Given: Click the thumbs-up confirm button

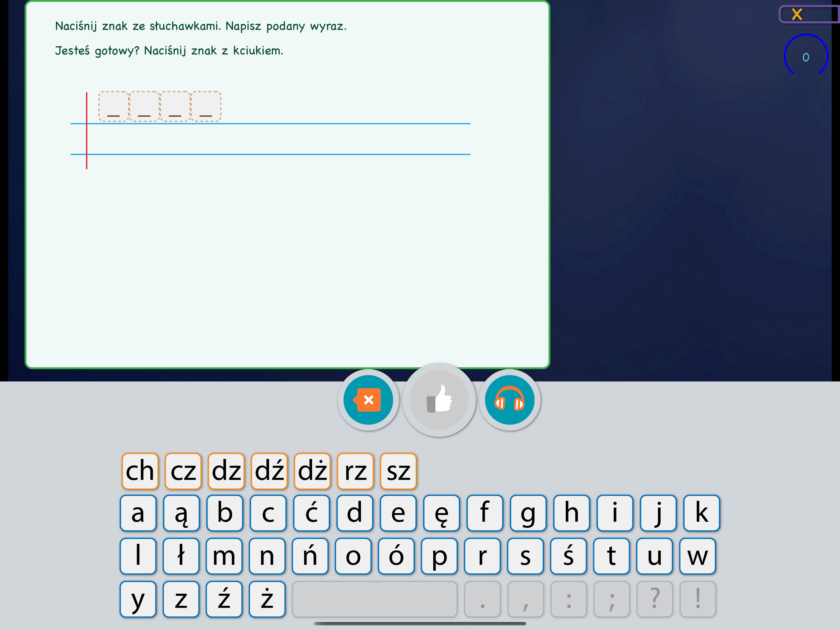Looking at the screenshot, I should pyautogui.click(x=439, y=400).
